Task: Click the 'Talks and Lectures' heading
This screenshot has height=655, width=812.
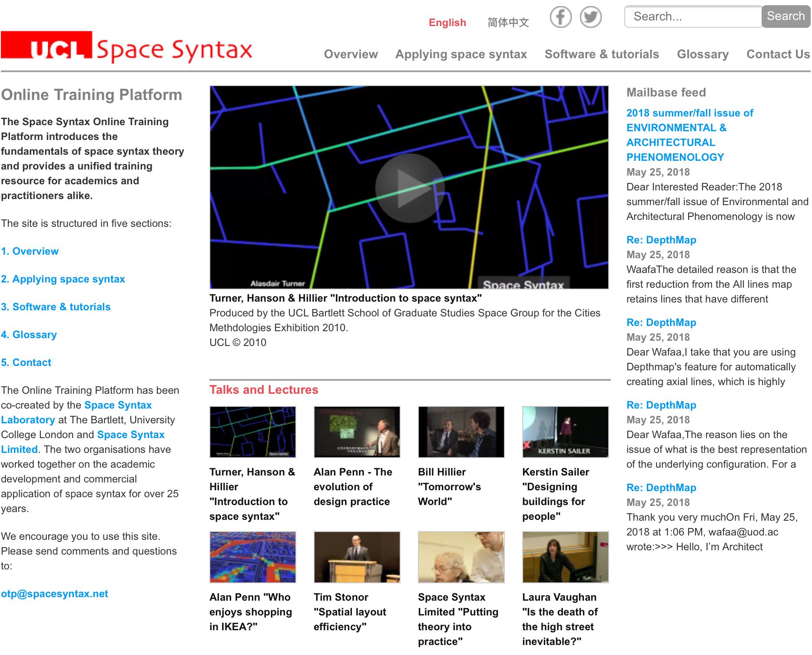Action: point(264,390)
